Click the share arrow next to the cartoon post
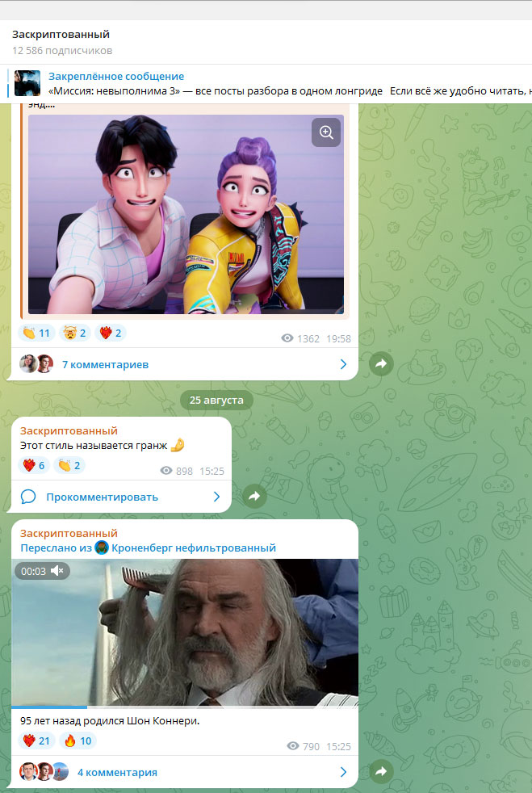532x793 pixels. (x=381, y=364)
